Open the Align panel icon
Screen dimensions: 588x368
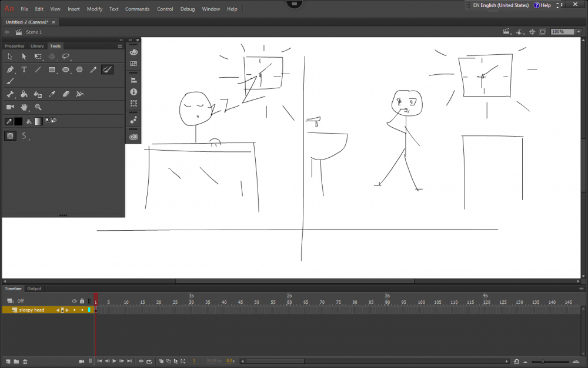(133, 80)
